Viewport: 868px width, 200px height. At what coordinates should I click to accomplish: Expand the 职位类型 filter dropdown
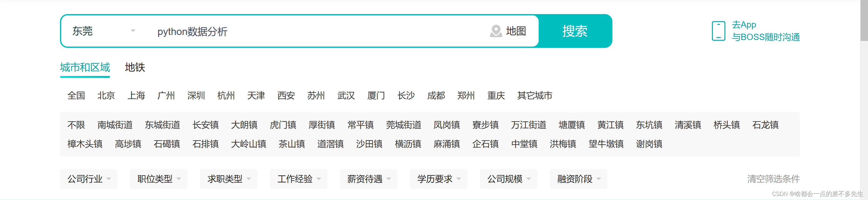pos(159,179)
